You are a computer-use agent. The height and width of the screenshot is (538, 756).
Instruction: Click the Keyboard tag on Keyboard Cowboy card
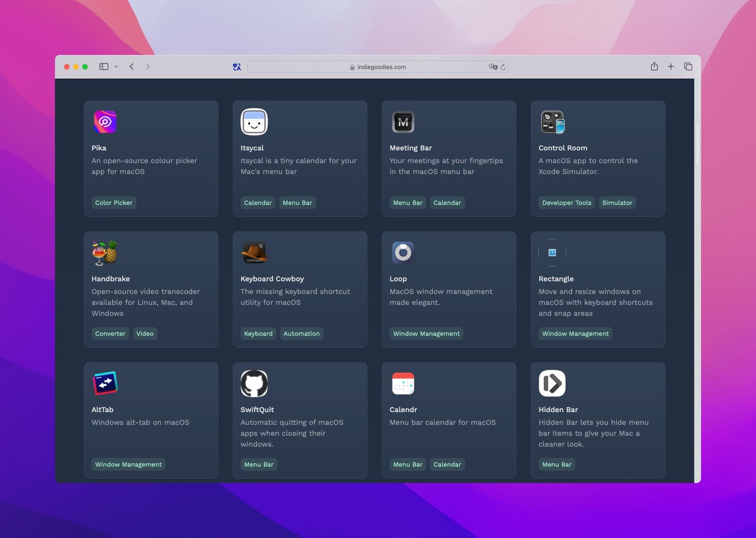coord(258,333)
